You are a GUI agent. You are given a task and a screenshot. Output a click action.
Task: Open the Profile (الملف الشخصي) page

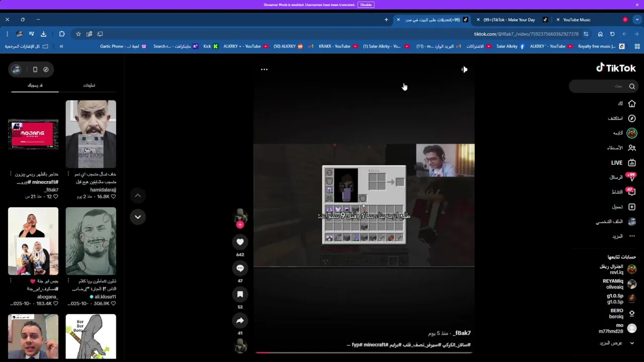click(616, 222)
